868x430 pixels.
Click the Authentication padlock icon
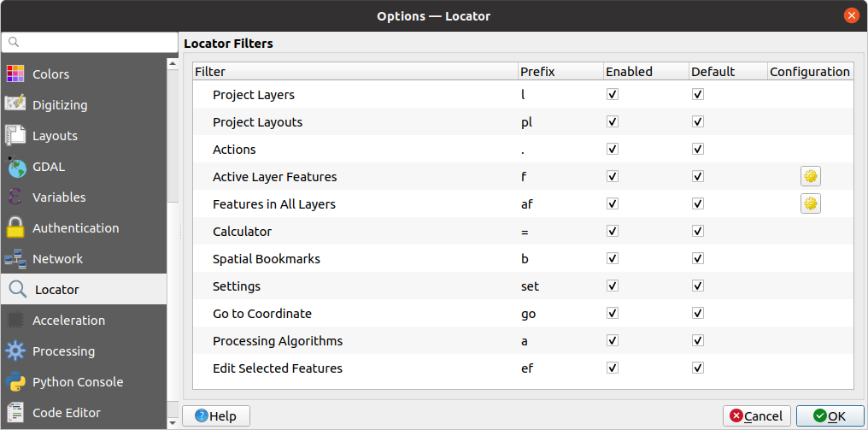(x=15, y=228)
